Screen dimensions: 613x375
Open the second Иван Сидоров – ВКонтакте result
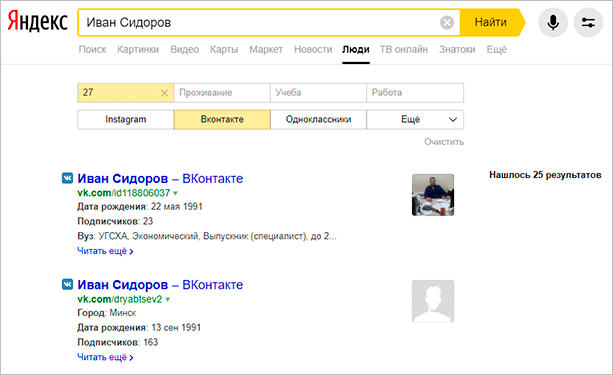point(160,285)
